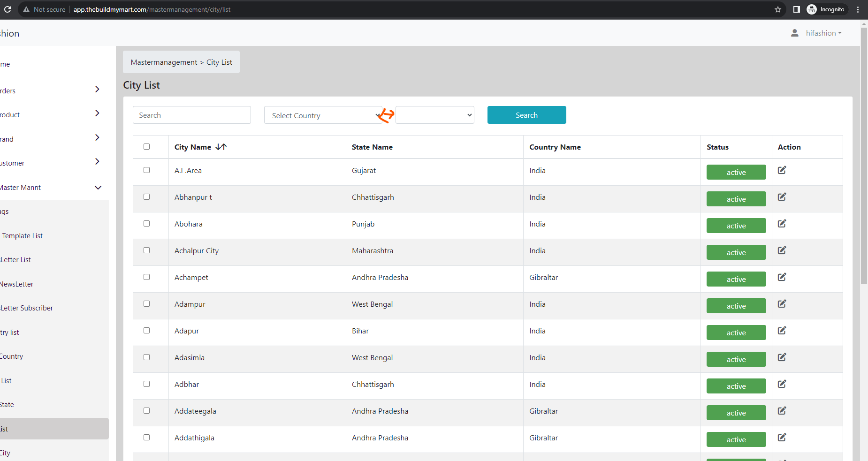Screen dimensions: 868x461
Task: Edit the Achalpur City row
Action: (x=782, y=250)
